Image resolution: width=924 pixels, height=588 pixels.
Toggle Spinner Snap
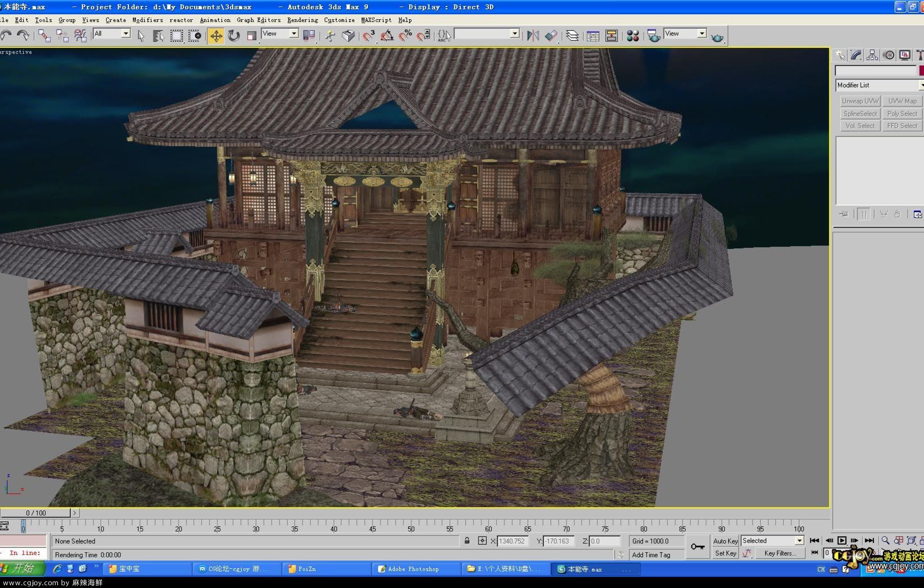click(x=424, y=36)
